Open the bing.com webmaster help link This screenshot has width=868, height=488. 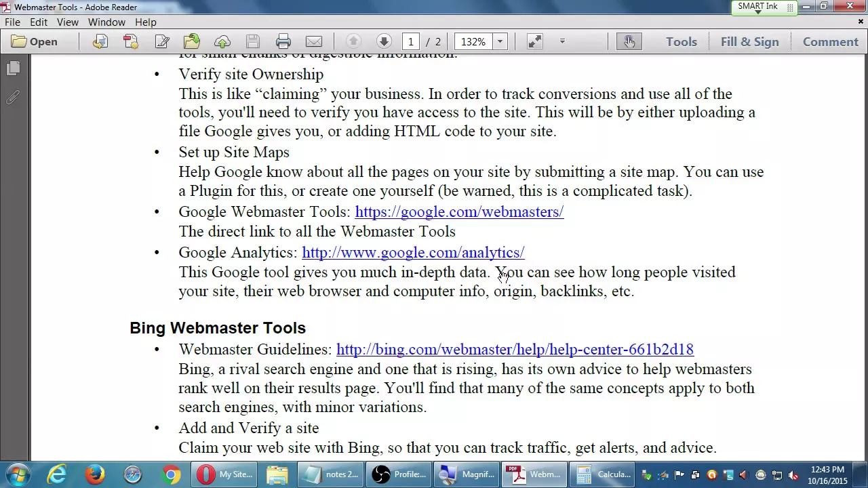pos(515,350)
